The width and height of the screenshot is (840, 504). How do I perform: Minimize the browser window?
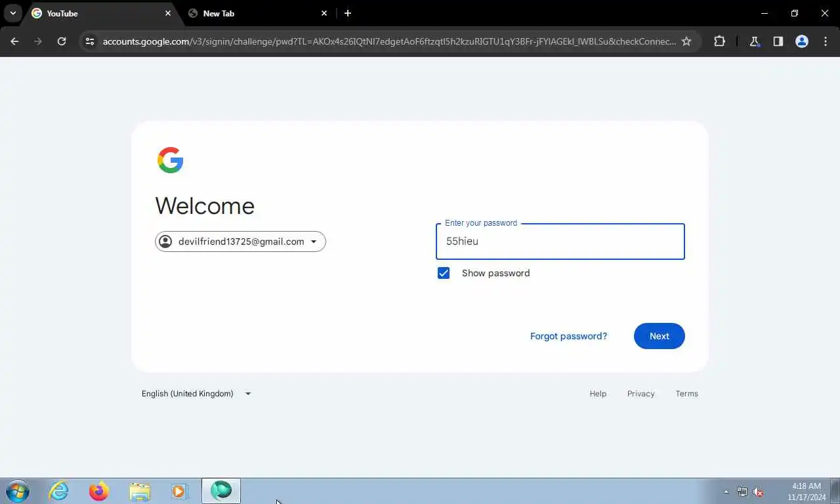764,13
